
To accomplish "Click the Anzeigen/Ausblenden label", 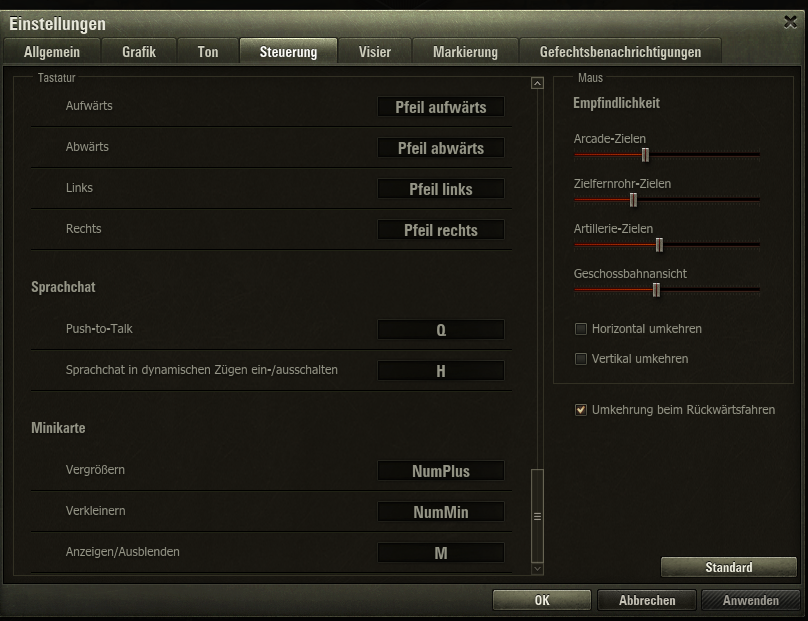I will point(123,552).
